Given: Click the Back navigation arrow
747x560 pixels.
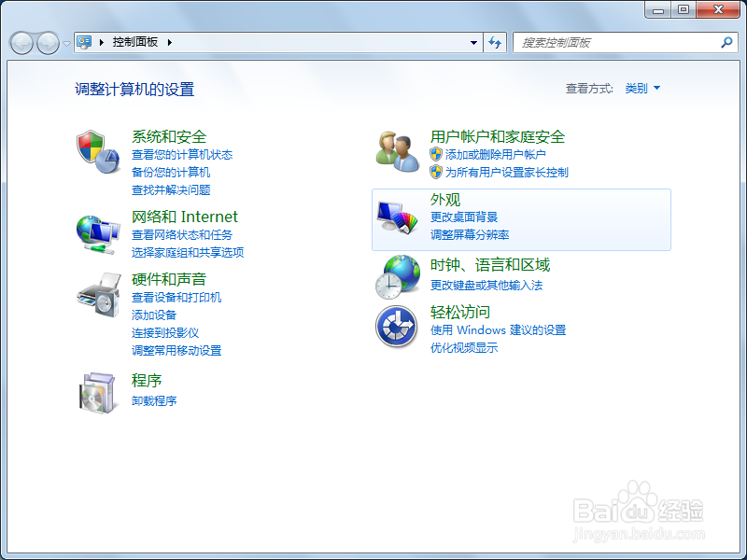Looking at the screenshot, I should tap(21, 43).
